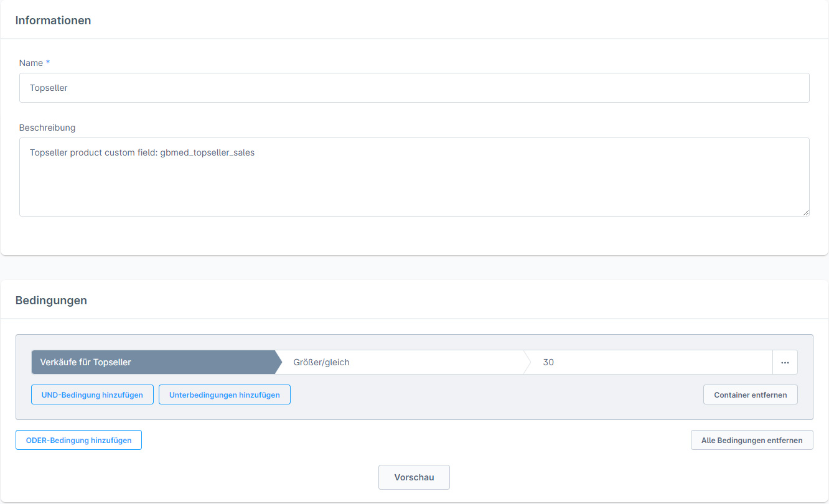
Task: Click the 'Bedingungen' card heading
Action: (51, 301)
